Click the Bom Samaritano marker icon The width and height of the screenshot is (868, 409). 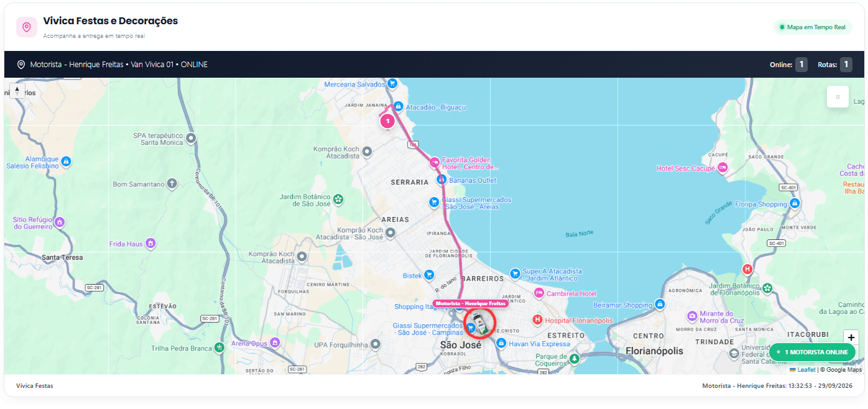point(172,183)
